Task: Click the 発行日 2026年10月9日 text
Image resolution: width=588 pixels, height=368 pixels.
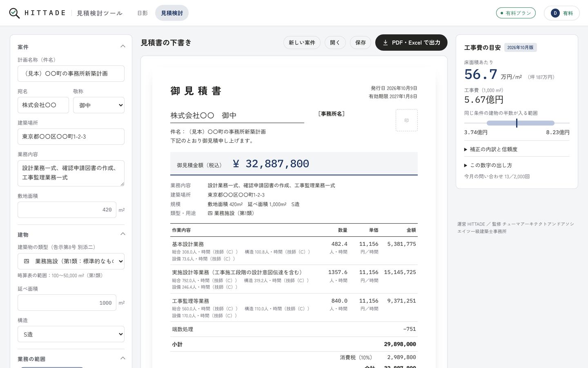Action: 394,88
